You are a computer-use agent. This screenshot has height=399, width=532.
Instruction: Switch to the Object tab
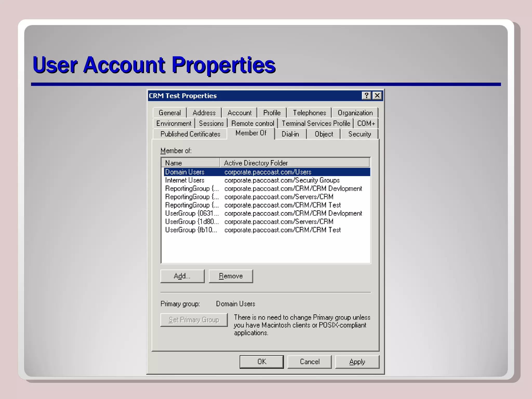click(324, 134)
